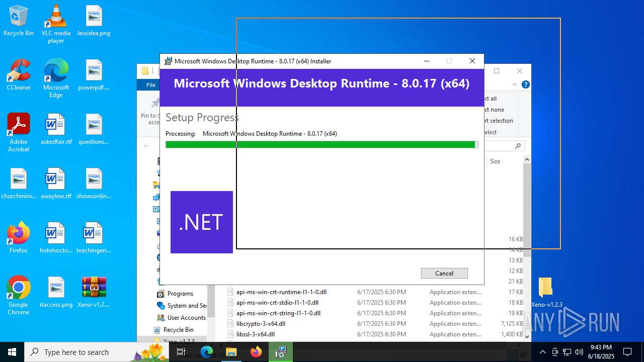Image resolution: width=644 pixels, height=362 pixels.
Task: Launch Google Chrome desktop shortcut
Action: click(x=19, y=296)
